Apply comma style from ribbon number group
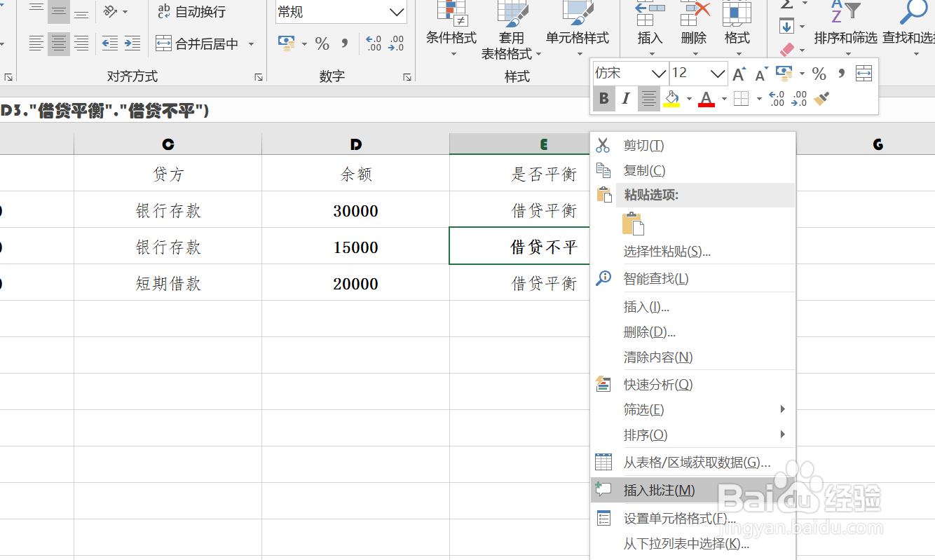Screen dimensions: 935x560 coord(344,44)
